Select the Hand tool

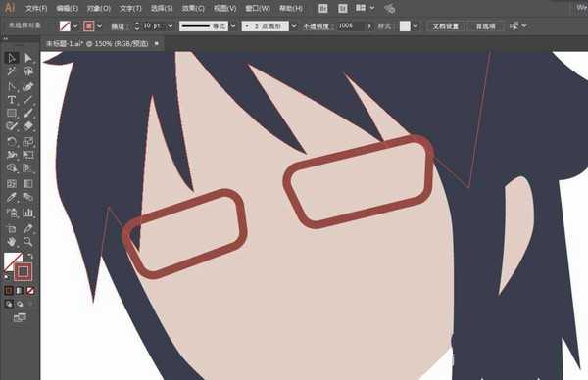pos(11,241)
